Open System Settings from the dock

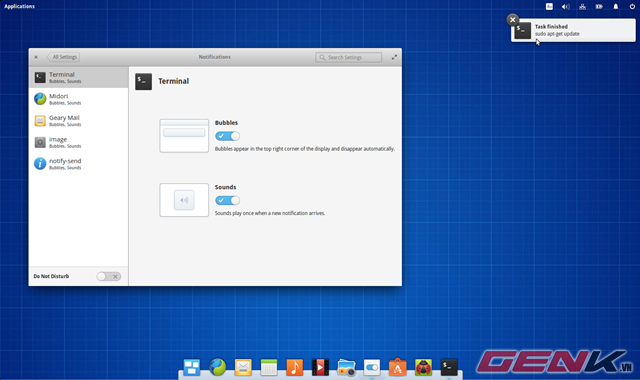[x=372, y=367]
